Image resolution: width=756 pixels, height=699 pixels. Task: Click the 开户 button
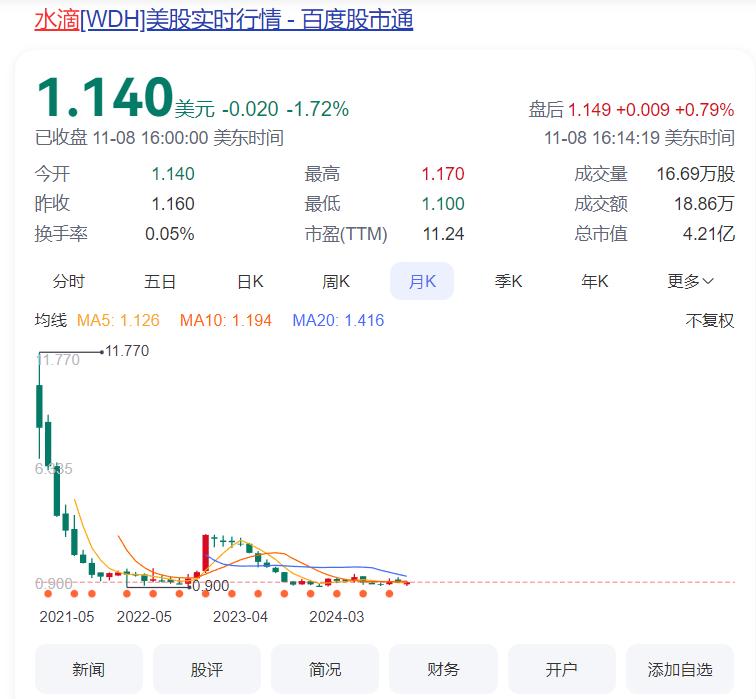(562, 669)
